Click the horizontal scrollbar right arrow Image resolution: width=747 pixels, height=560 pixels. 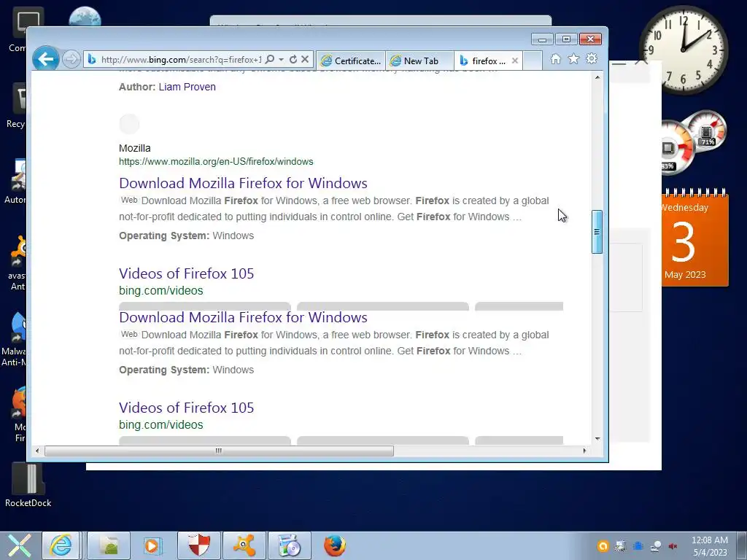point(584,451)
